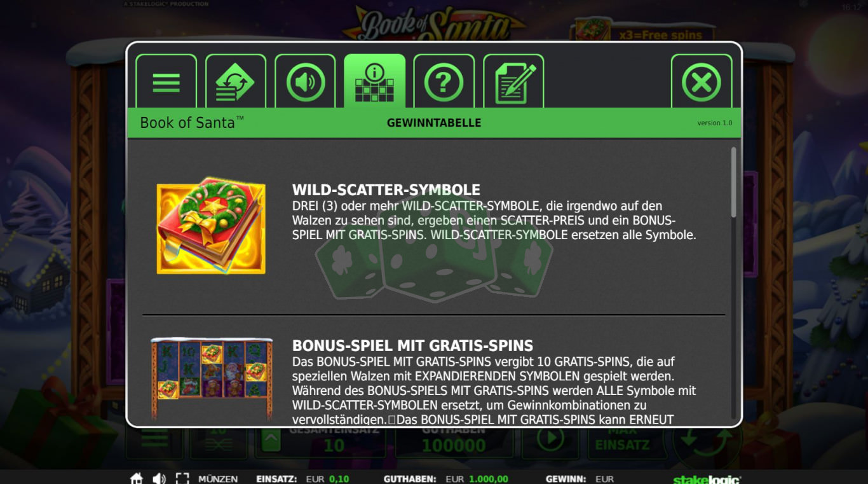Screen dimensions: 868x484
Task: Click the bonus game reels thumbnail
Action: tap(212, 380)
